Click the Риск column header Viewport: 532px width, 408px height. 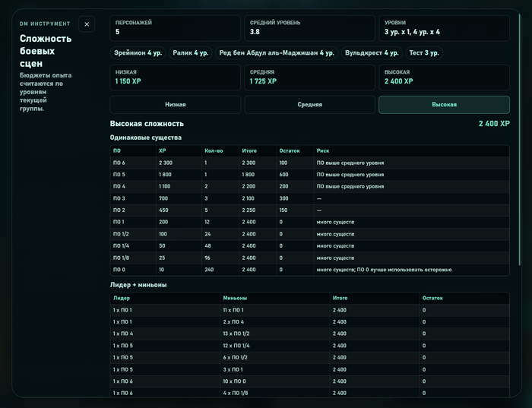click(323, 151)
